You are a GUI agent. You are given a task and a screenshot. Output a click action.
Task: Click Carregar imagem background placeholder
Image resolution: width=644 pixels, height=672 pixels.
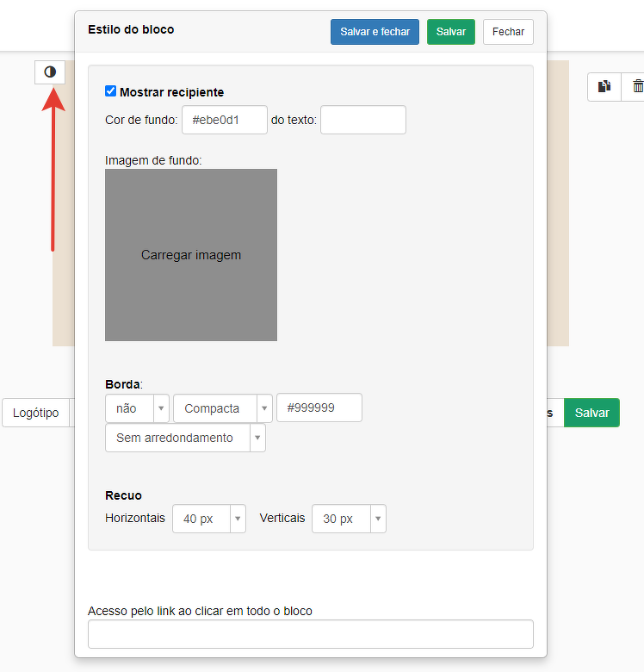[191, 255]
